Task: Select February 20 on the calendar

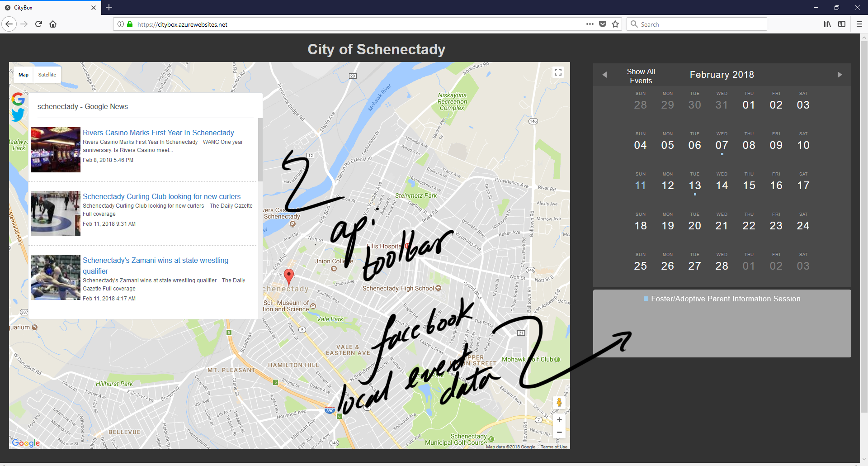Action: tap(695, 225)
